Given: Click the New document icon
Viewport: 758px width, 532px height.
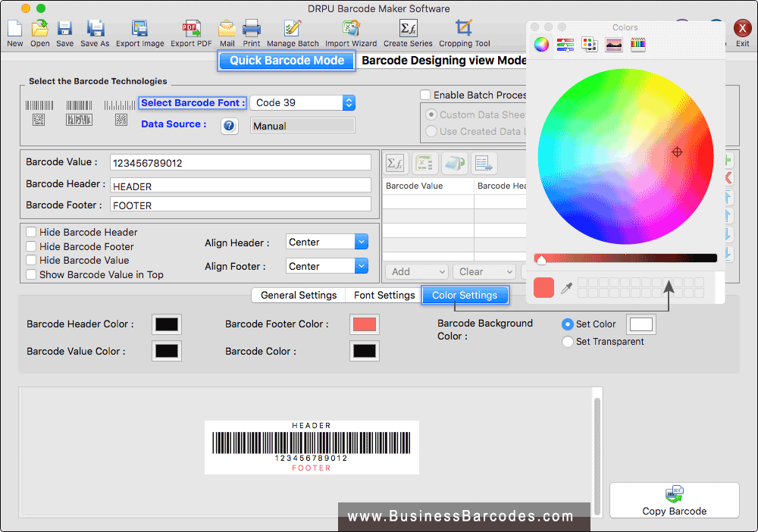Looking at the screenshot, I should [x=15, y=29].
